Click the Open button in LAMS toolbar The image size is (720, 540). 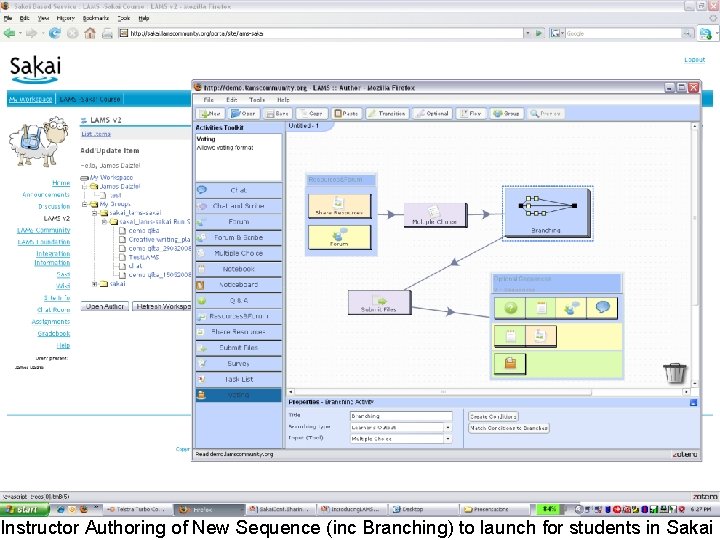point(244,113)
